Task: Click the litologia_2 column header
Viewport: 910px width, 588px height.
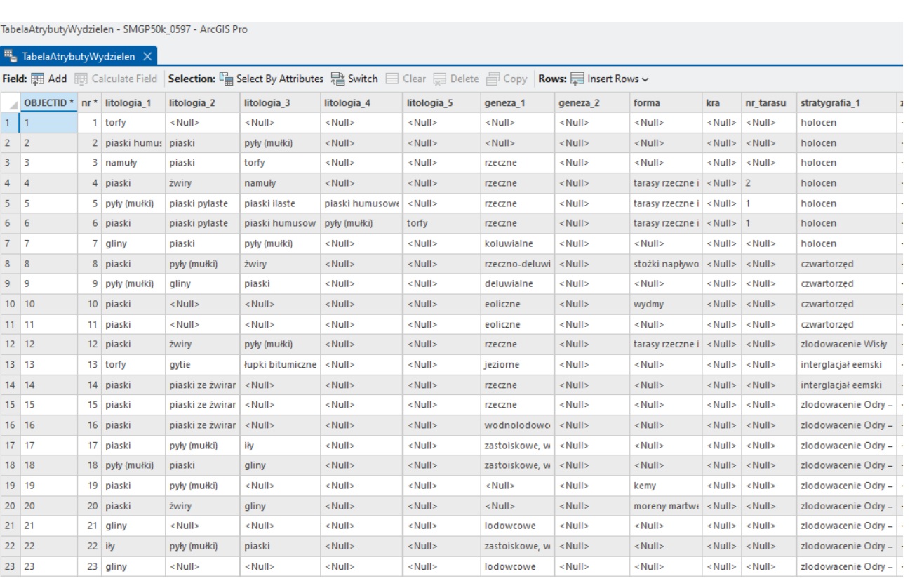Action: tap(203, 102)
